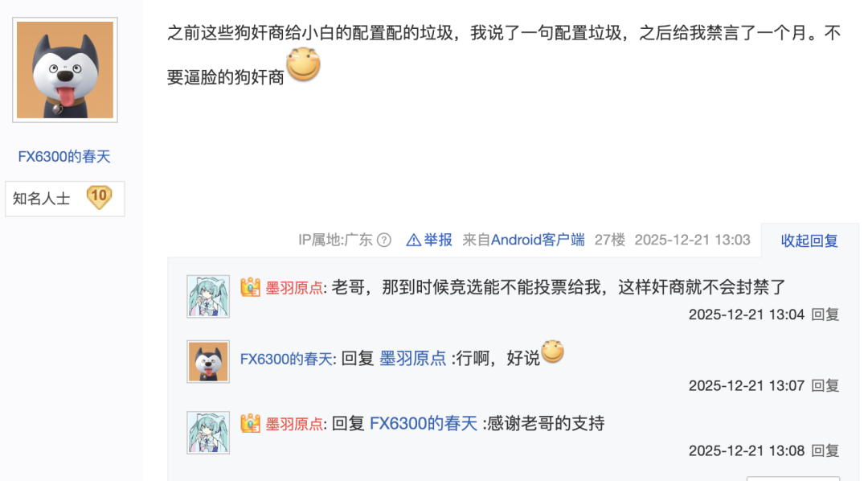Open the Android客户端 link
The width and height of the screenshot is (868, 481).
538,240
